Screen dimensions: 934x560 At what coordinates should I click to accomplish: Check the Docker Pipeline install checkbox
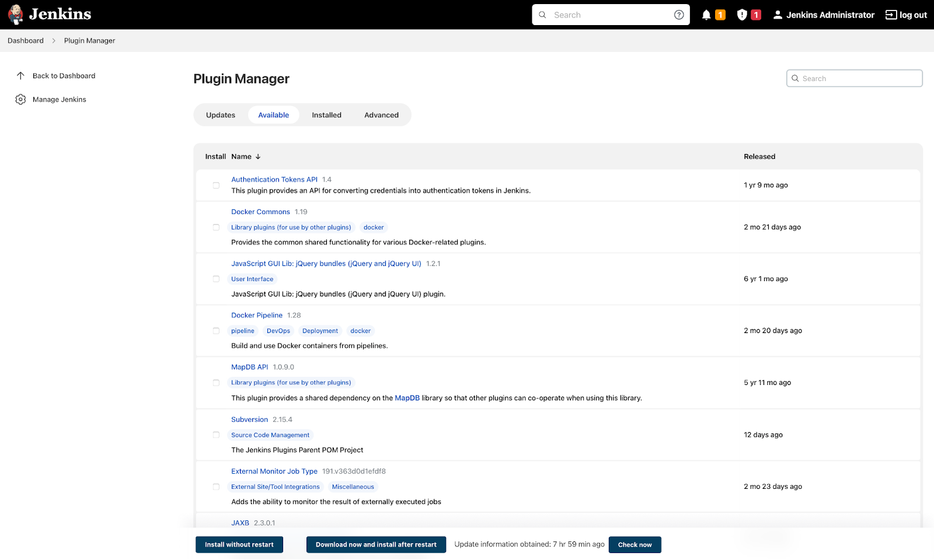(216, 331)
